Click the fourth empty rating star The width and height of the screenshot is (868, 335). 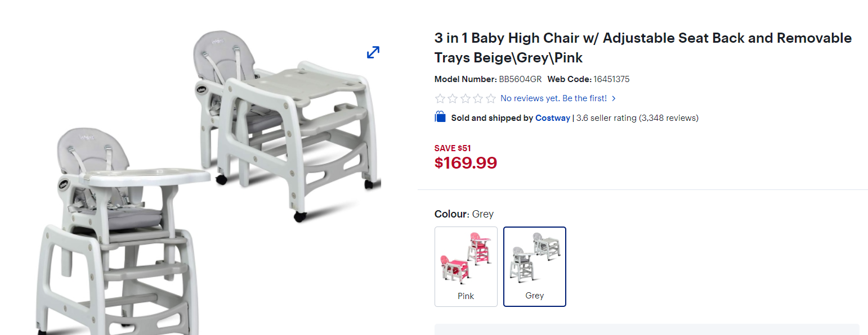pos(478,98)
